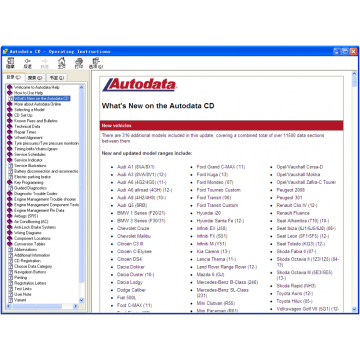Click the contents tree scroll-left arrow
The width and height of the screenshot is (360, 360).
tap(10, 306)
